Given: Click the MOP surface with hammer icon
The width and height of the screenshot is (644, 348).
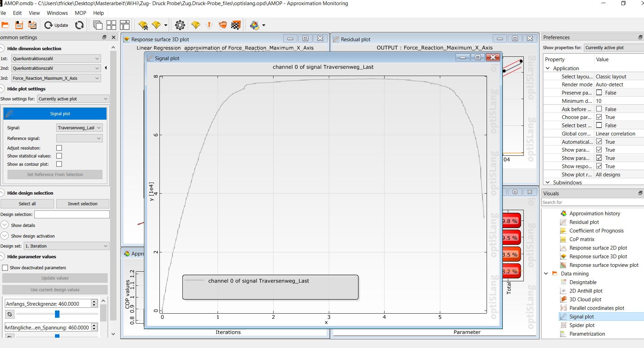Looking at the screenshot, I should click(x=143, y=25).
